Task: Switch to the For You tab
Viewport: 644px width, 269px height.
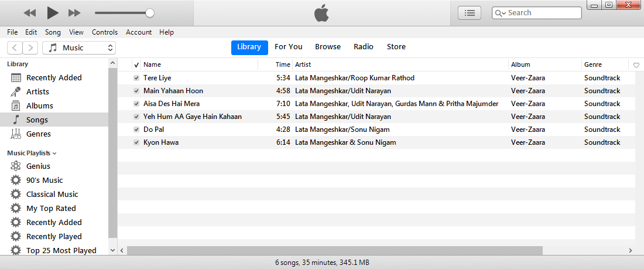Action: (289, 47)
